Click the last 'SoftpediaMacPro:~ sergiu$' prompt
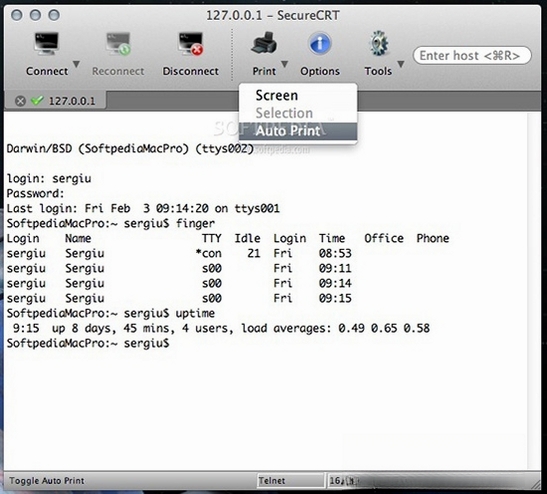This screenshot has width=547, height=494. pos(88,343)
